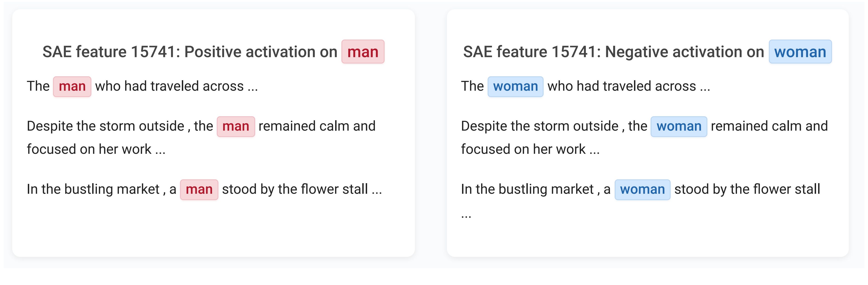This screenshot has width=868, height=285.
Task: Click 'Despite the storm outside' in the Negative card
Action: click(x=540, y=126)
